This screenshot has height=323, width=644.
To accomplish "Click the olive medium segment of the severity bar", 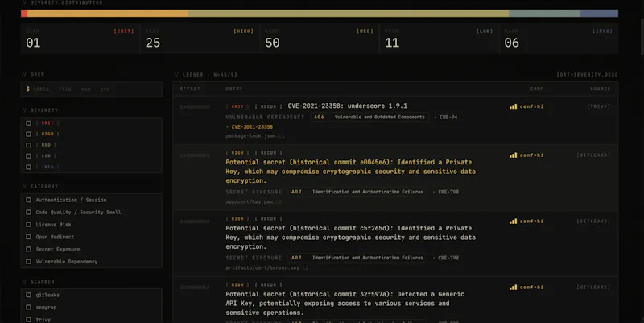I will 349,14.
